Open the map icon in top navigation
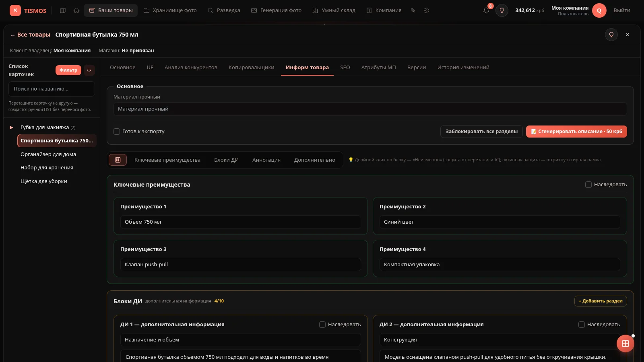The image size is (644, 362). [x=63, y=10]
